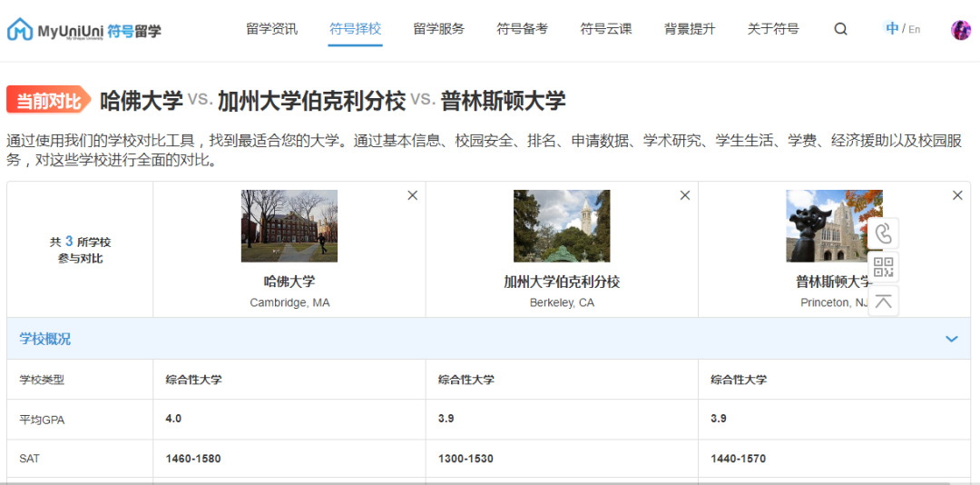This screenshot has height=485, width=980.
Task: Open the 留学资讯 menu
Action: pyautogui.click(x=272, y=29)
